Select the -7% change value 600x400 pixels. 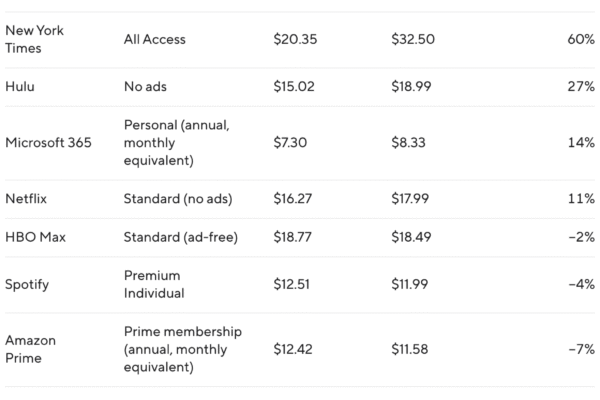[x=581, y=349]
